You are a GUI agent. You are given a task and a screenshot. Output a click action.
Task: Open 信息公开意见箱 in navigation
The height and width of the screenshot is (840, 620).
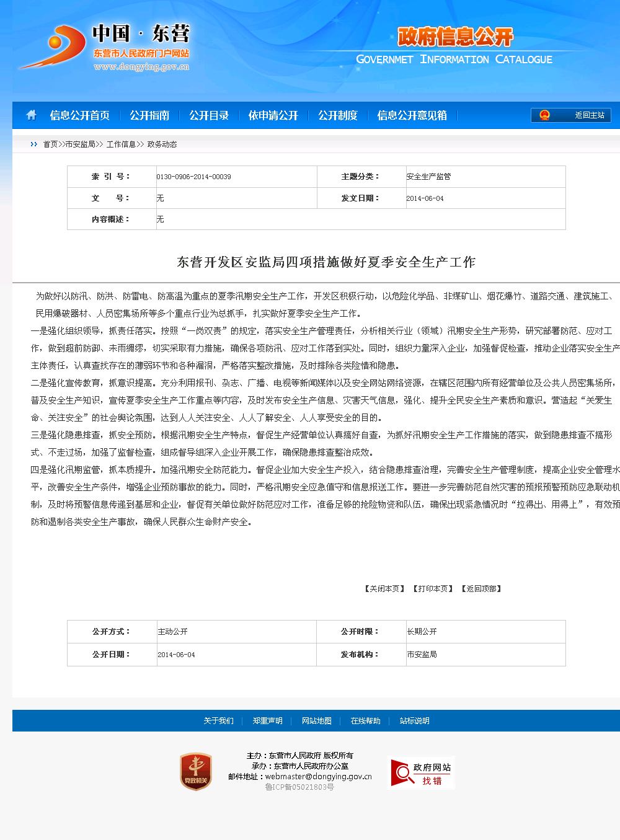[x=412, y=115]
